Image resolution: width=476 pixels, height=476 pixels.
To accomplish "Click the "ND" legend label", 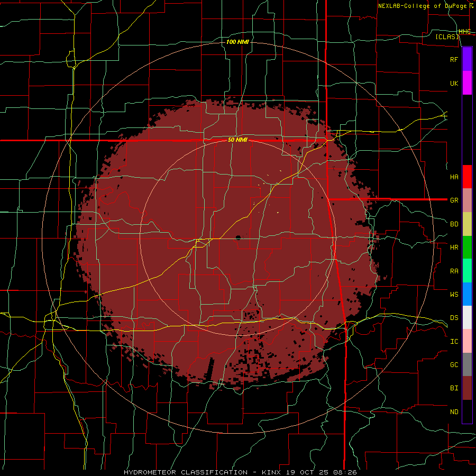I will 454,412.
